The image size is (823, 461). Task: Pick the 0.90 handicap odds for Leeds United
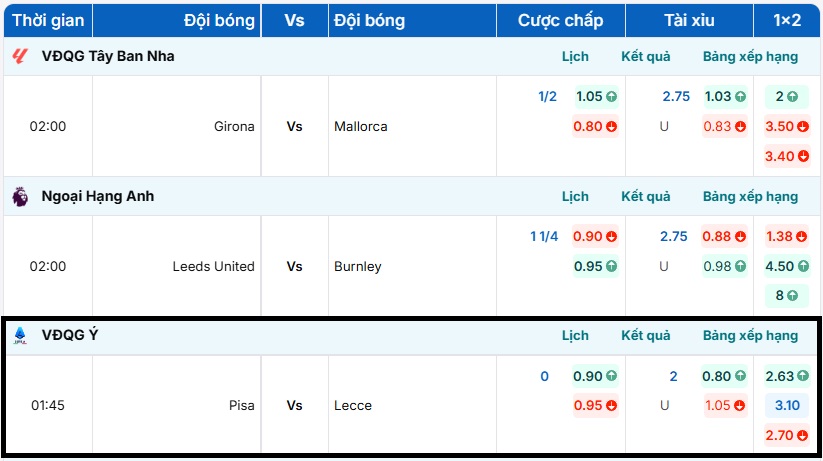point(595,236)
